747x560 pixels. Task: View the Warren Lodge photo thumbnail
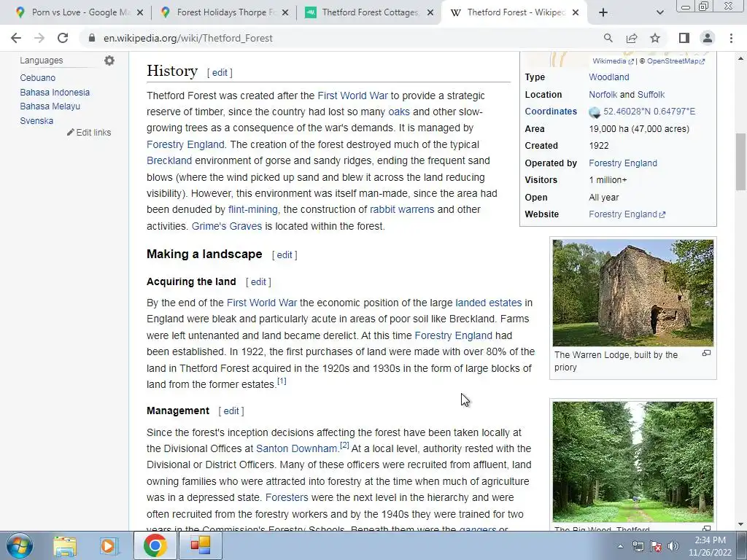coord(632,293)
